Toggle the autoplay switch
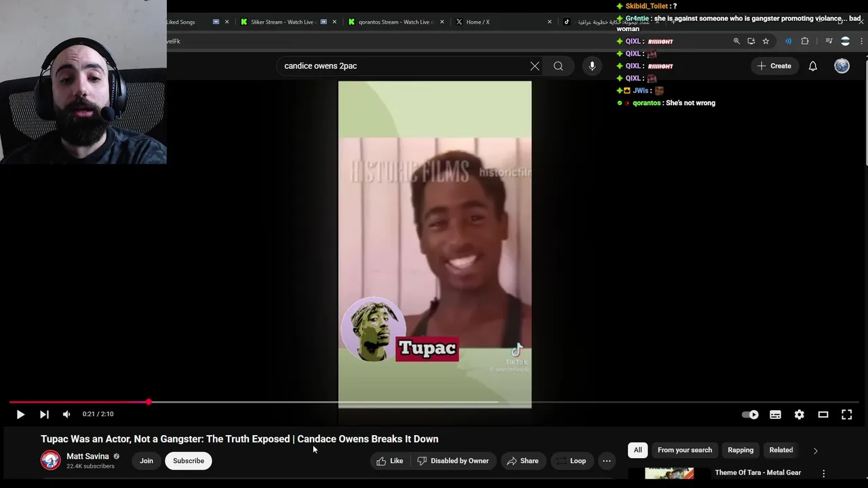868x488 pixels. pyautogui.click(x=750, y=414)
